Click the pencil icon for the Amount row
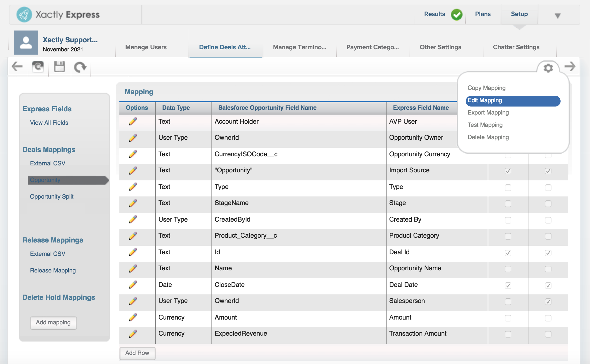The image size is (590, 364). 133,317
